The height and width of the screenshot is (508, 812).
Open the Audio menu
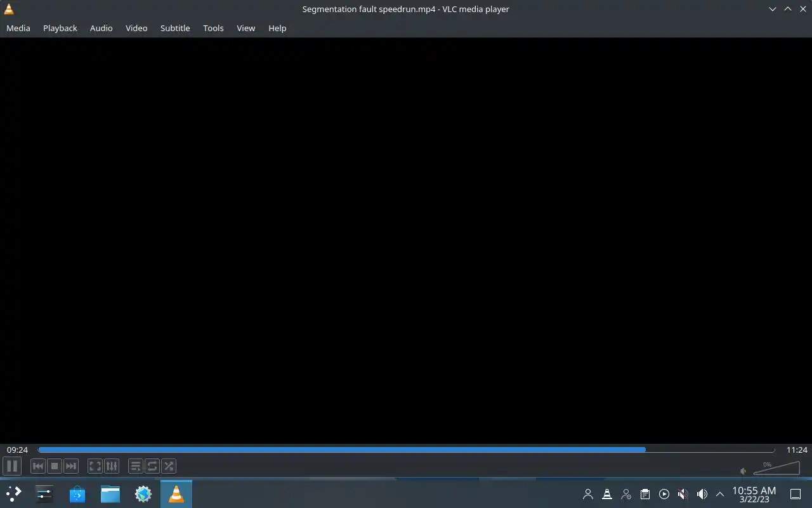click(x=101, y=28)
